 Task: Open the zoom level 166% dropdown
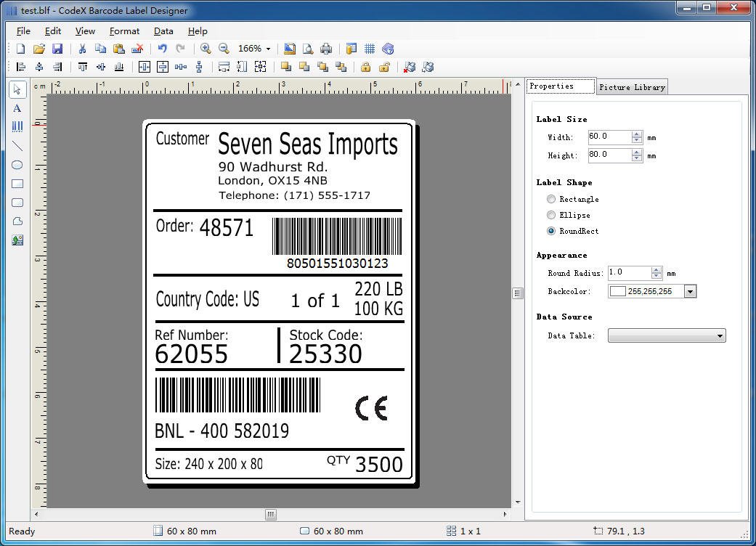point(268,49)
